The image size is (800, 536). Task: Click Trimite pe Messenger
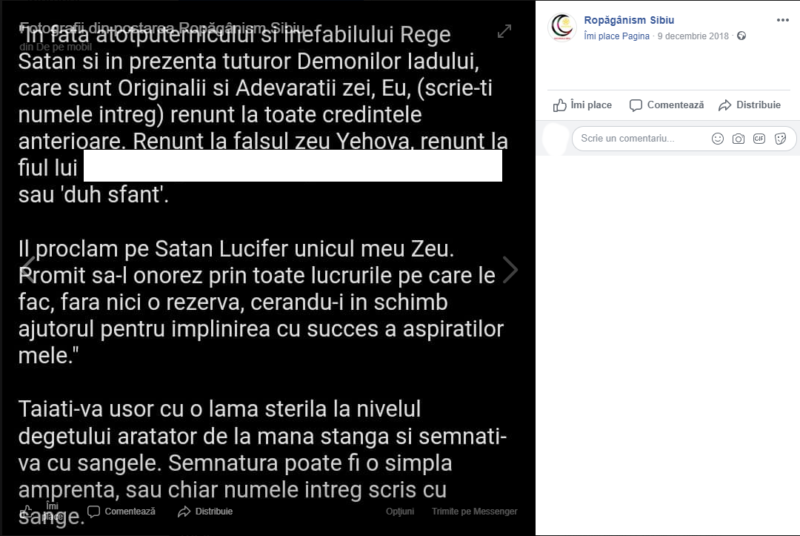[474, 511]
